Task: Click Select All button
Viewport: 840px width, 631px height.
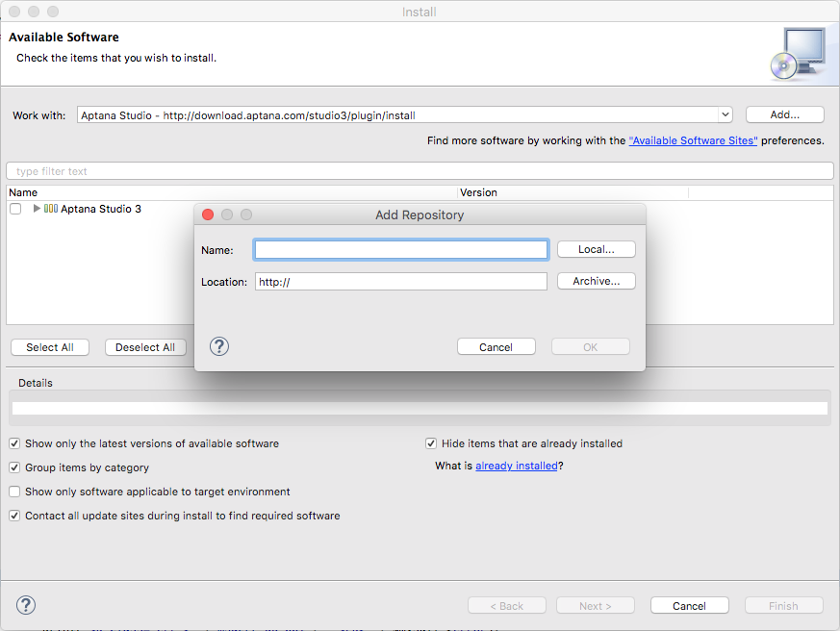Action: point(50,347)
